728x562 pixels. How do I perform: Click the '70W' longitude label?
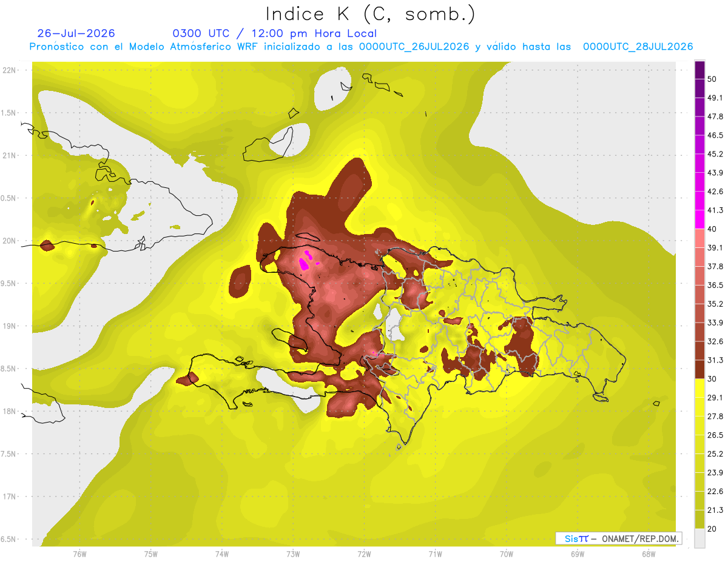click(507, 554)
